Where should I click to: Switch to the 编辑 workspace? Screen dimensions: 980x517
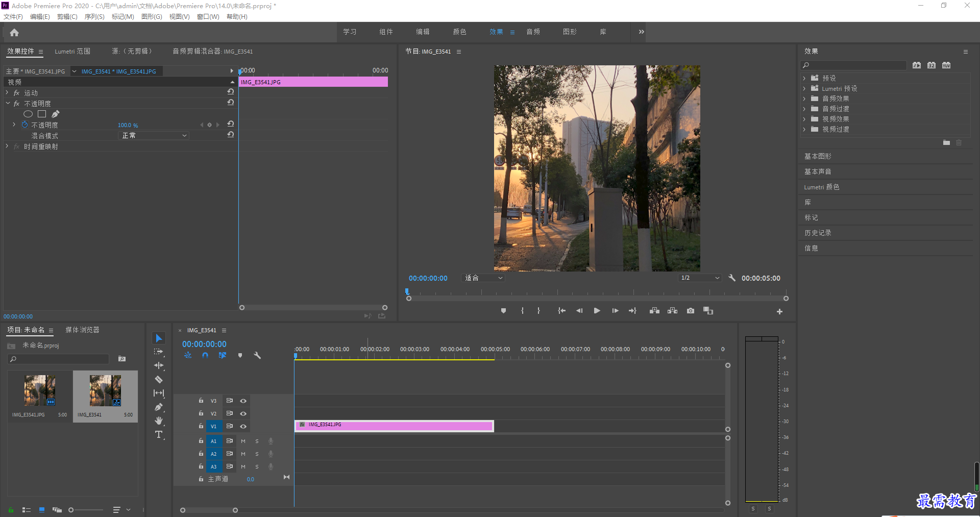coord(423,32)
